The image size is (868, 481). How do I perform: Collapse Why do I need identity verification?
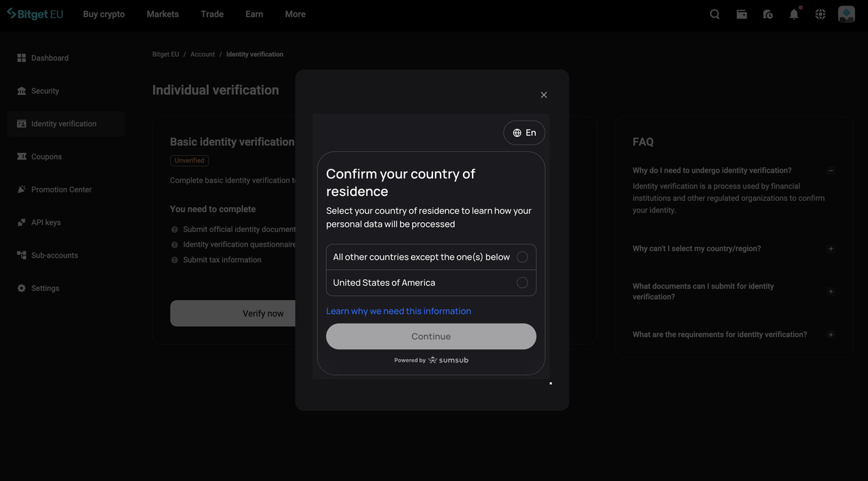[831, 171]
